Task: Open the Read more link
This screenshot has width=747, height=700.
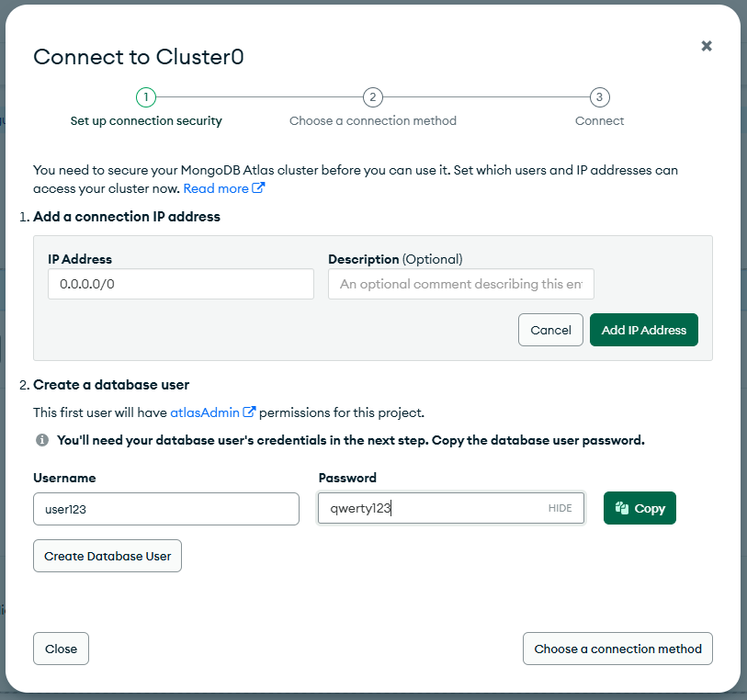Action: (x=216, y=188)
